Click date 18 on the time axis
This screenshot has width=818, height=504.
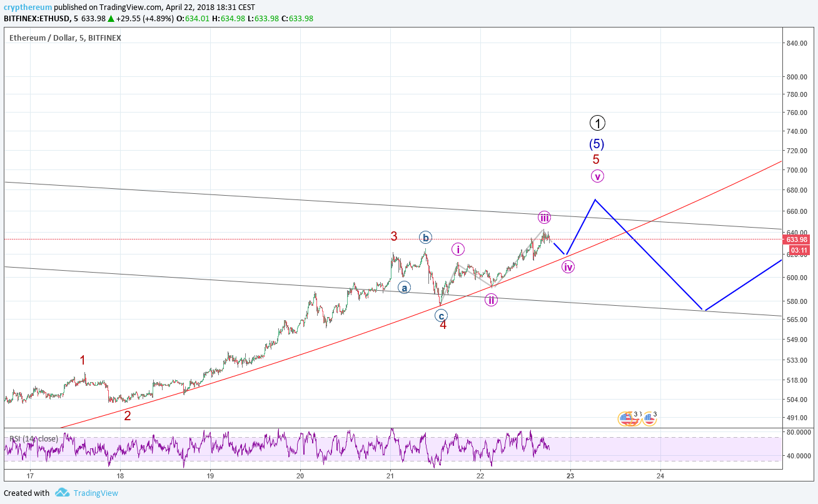pyautogui.click(x=120, y=476)
